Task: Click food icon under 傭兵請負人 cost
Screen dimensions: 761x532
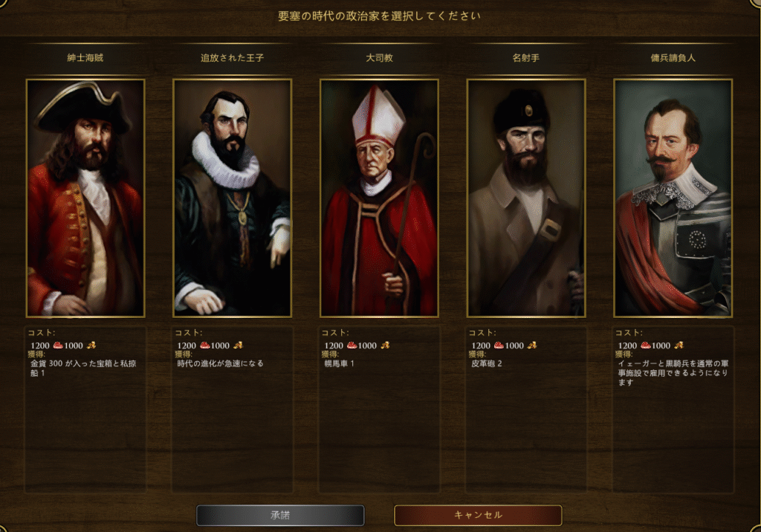Action: (646, 345)
